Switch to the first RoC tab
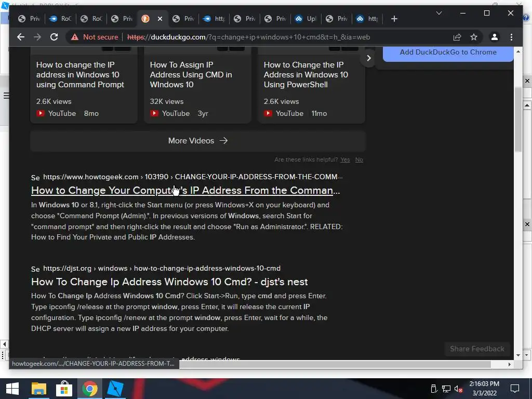The image size is (532, 399). (60, 19)
